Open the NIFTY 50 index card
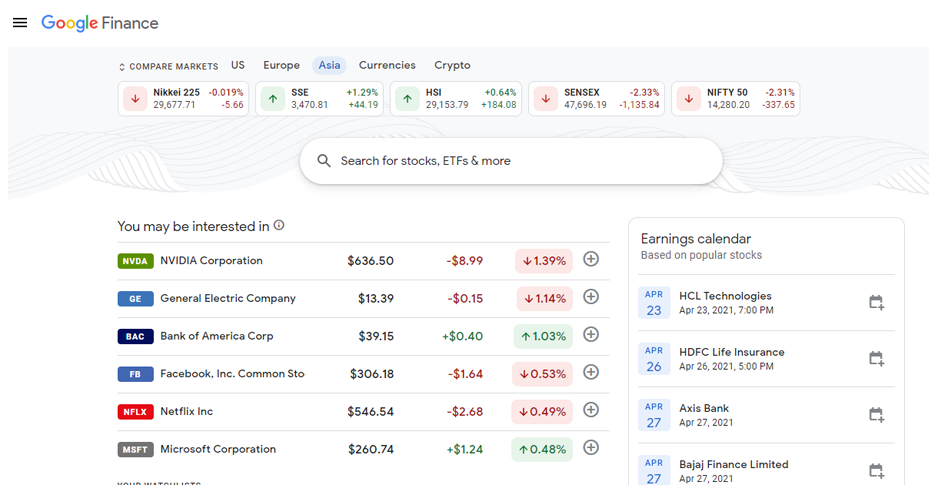The height and width of the screenshot is (492, 940). tap(736, 99)
